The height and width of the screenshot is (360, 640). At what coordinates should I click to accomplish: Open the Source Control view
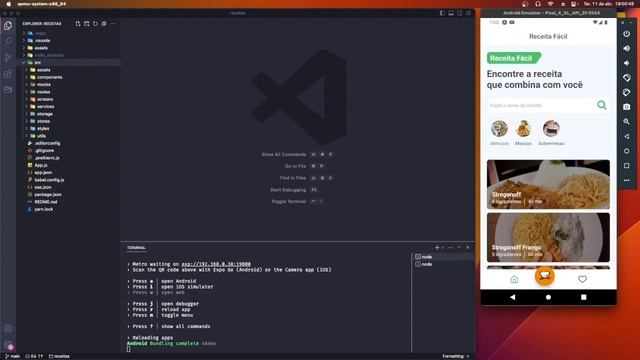8,58
